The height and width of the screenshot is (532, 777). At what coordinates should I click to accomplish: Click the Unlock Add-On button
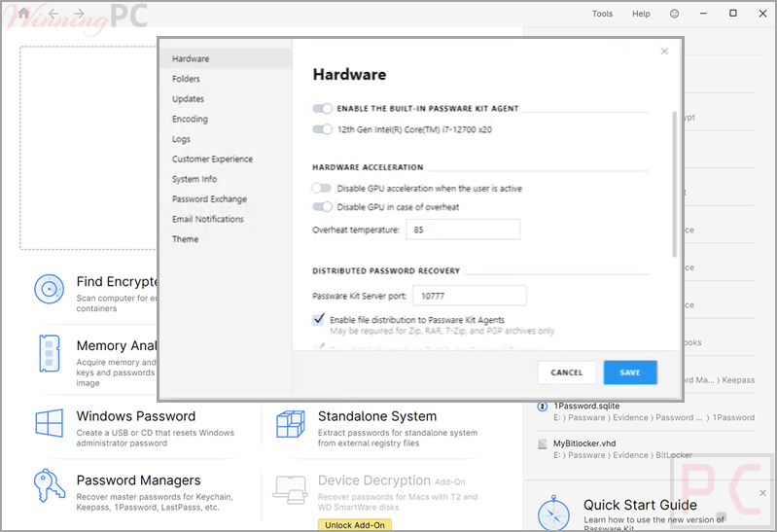(355, 525)
